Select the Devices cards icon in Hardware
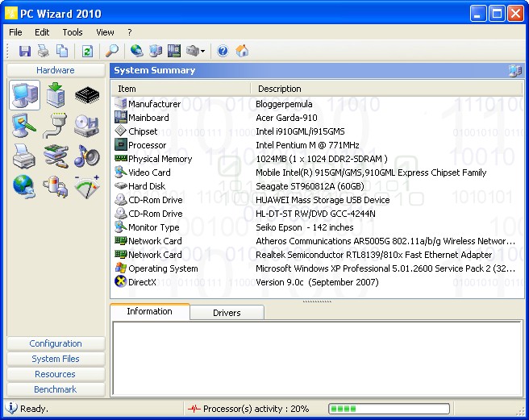Image resolution: width=529 pixels, height=420 pixels. pyautogui.click(x=56, y=156)
